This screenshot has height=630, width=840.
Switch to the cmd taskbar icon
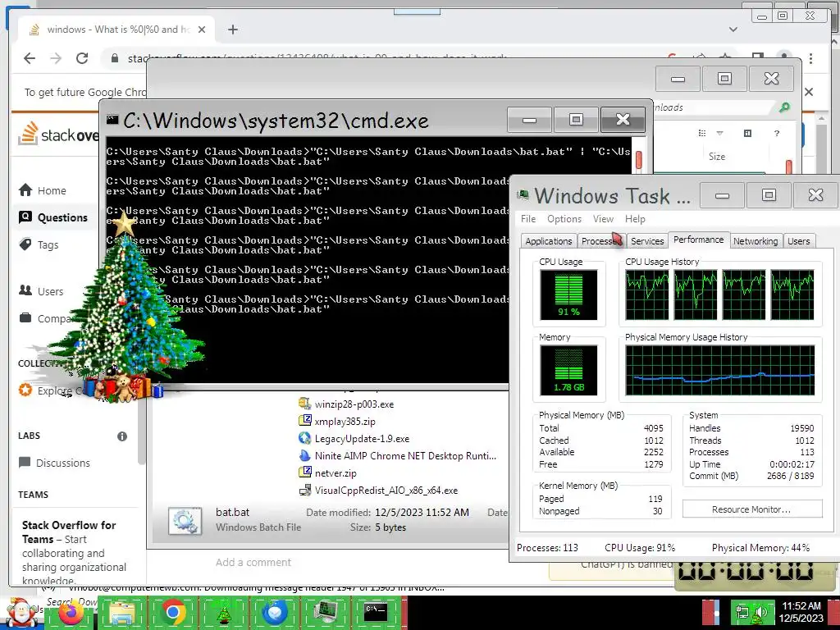point(376,614)
